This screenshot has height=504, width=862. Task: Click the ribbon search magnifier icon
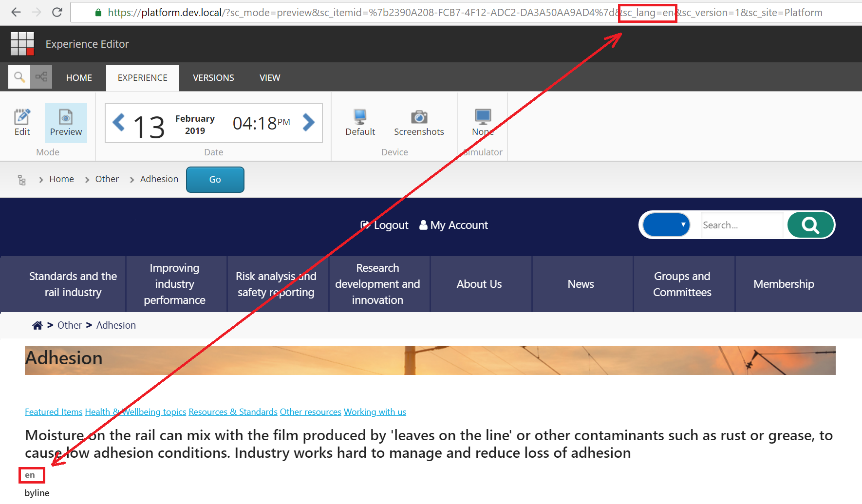(19, 77)
